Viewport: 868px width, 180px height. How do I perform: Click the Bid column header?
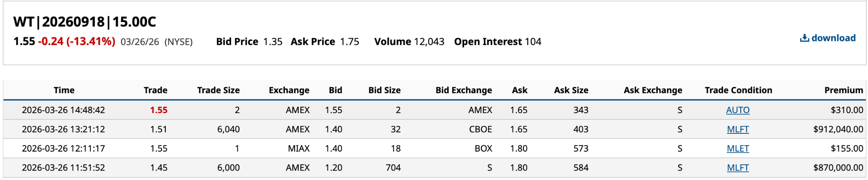pyautogui.click(x=335, y=90)
